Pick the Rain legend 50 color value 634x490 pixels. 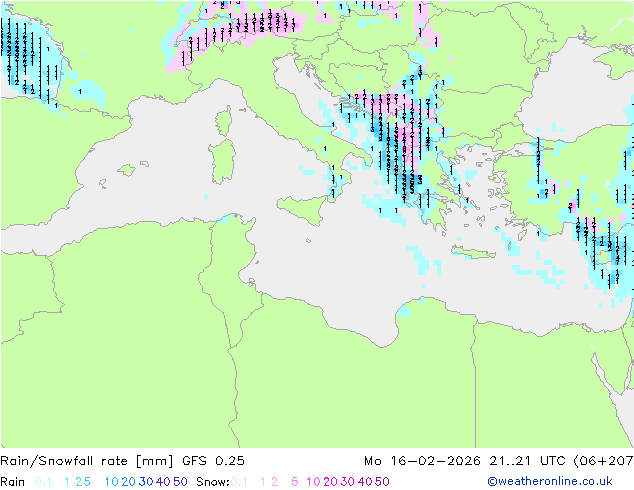[x=180, y=482]
